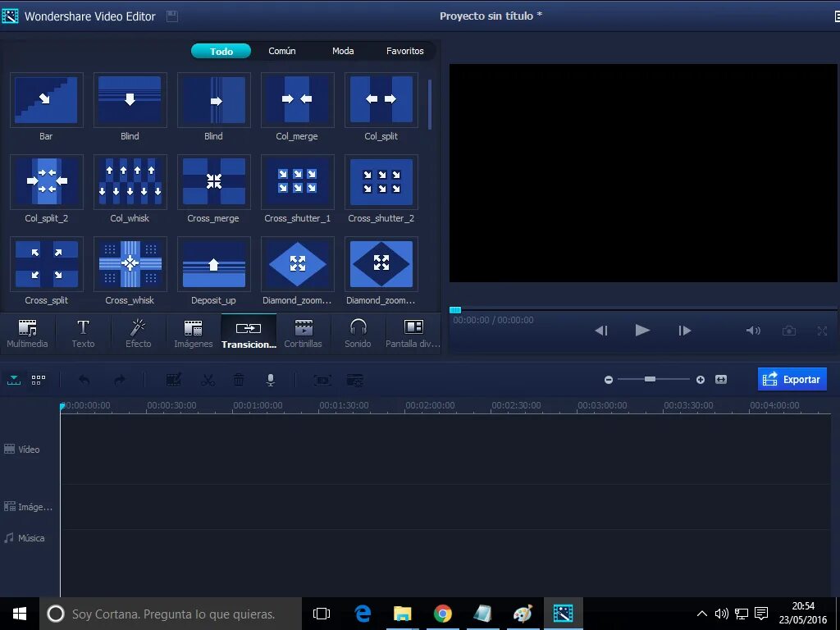840x630 pixels.
Task: Take a snapshot with camera icon
Action: point(789,331)
